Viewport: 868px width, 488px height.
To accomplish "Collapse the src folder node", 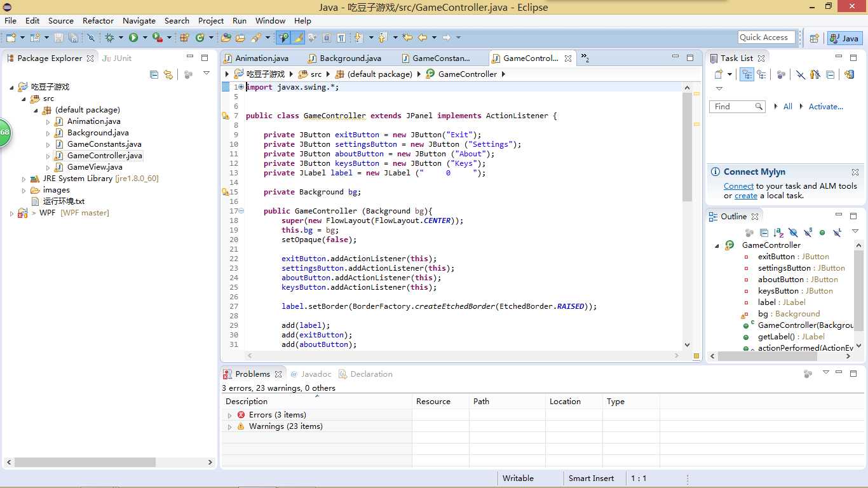I will coord(24,99).
